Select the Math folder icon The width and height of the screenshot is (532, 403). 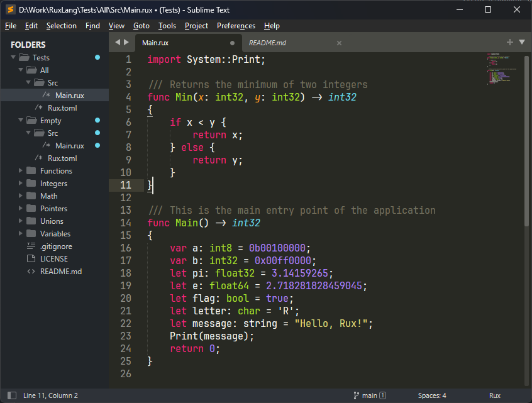tap(31, 196)
